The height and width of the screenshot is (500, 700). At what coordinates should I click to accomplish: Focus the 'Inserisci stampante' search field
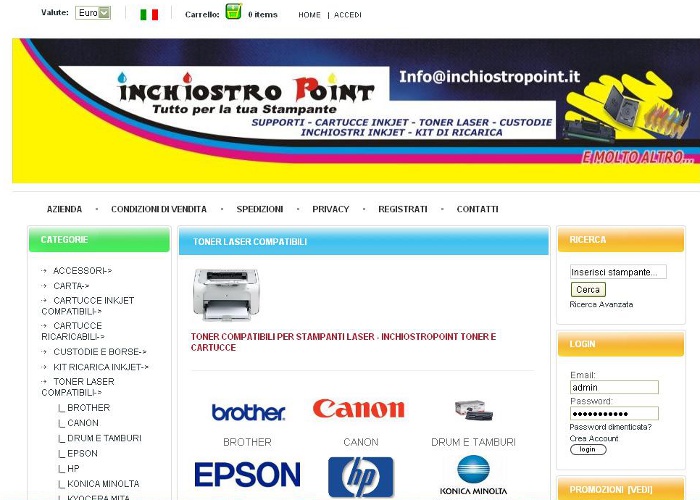[x=618, y=272]
